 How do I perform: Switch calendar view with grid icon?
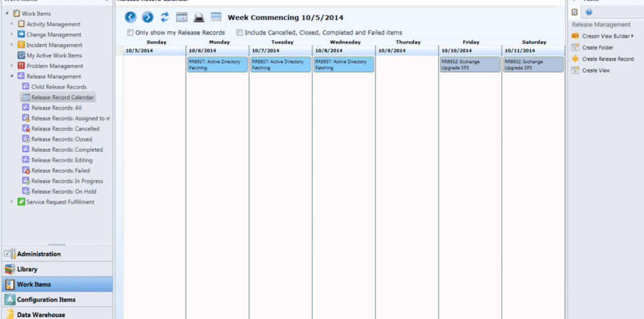(216, 16)
